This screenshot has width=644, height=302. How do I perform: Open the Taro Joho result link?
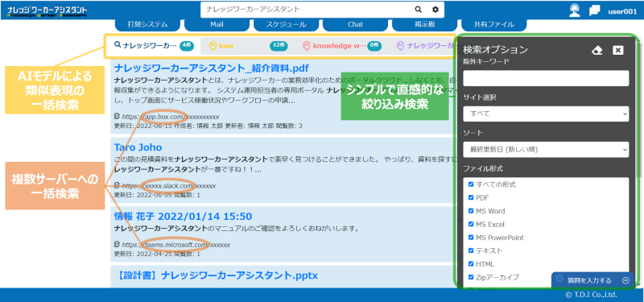tap(138, 147)
